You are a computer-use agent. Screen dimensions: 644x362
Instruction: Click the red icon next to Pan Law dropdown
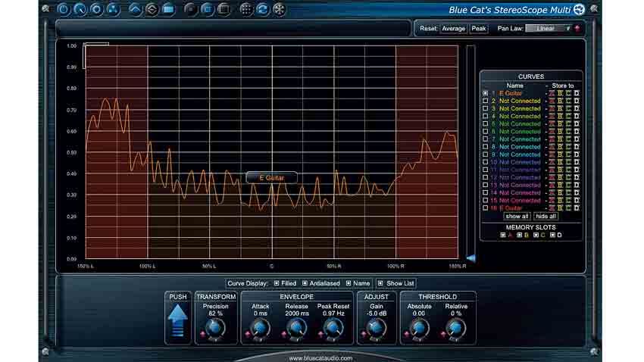(577, 28)
